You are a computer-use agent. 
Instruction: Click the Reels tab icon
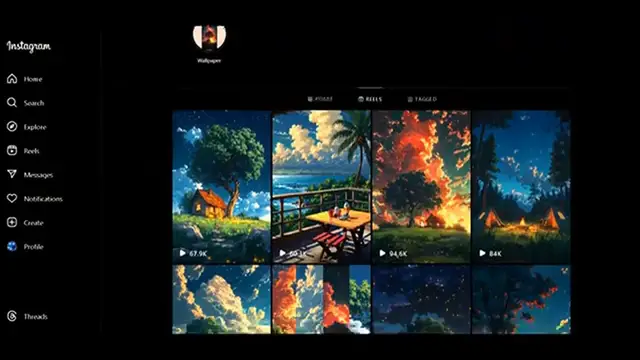click(x=361, y=99)
